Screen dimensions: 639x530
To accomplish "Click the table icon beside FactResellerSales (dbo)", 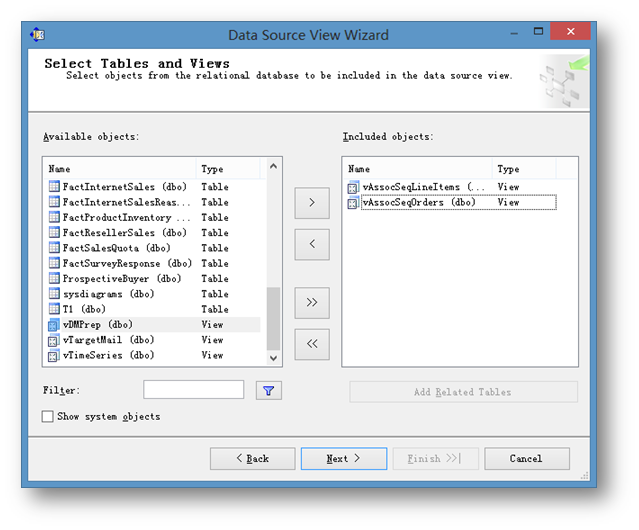I will 54,232.
